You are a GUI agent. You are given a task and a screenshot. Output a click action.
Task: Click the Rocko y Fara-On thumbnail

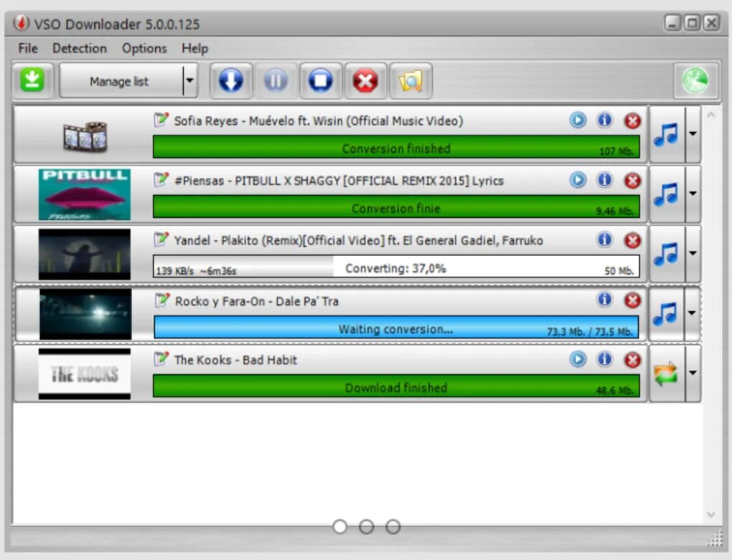[85, 314]
